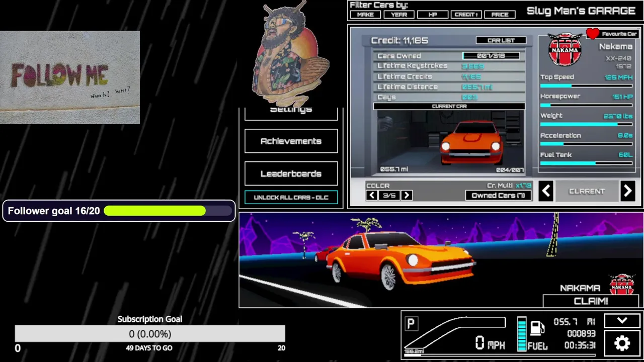Click the CURRENT CAR label bar
The height and width of the screenshot is (362, 644).
click(x=449, y=106)
